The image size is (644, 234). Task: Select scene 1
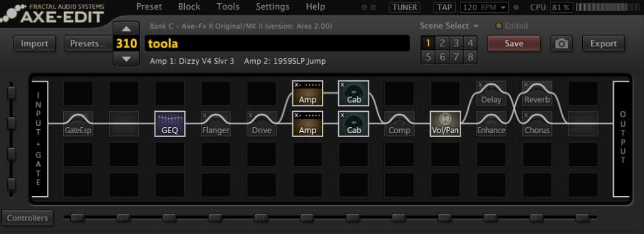click(x=428, y=43)
